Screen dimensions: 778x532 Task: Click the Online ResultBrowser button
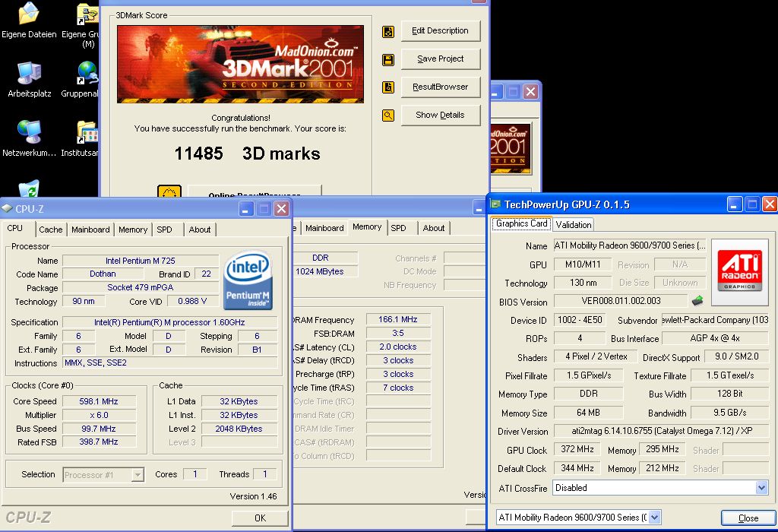pyautogui.click(x=255, y=191)
